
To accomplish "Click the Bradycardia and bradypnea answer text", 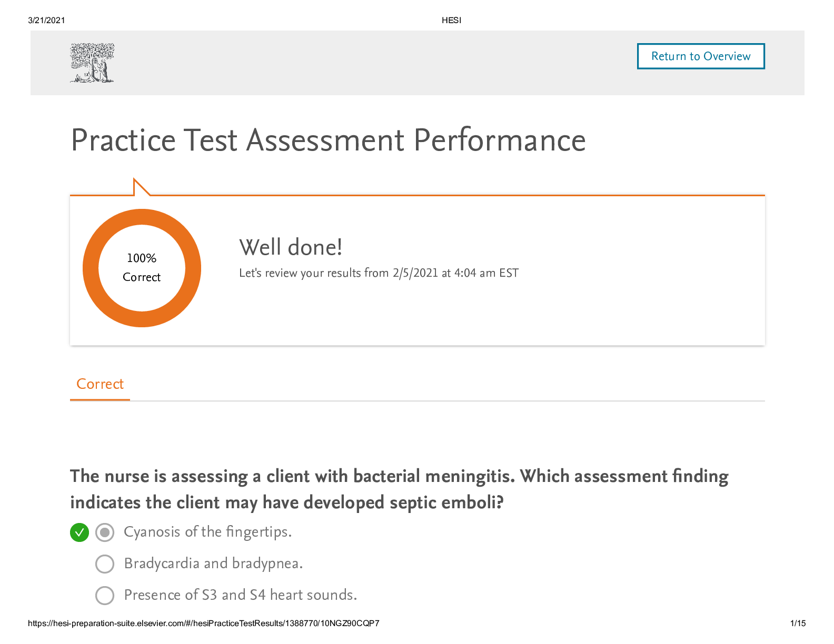I will 213,563.
